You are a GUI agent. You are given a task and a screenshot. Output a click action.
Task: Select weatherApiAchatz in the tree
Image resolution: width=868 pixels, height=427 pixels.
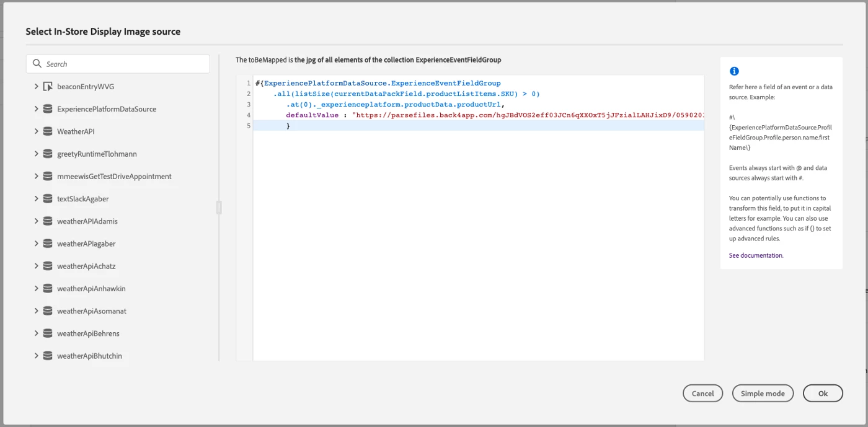[x=86, y=266]
